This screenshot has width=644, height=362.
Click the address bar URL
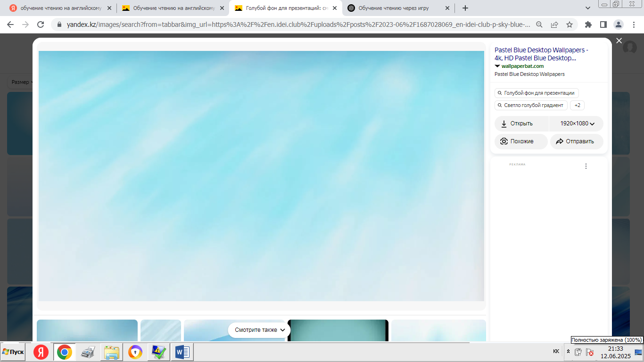click(x=298, y=25)
